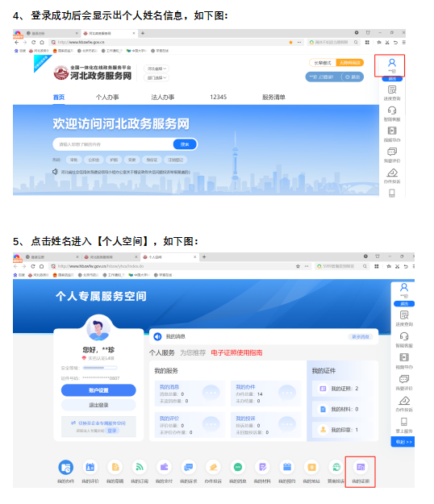Click the green 我的订阅 feed icon
The width and height of the screenshot is (434, 504).
click(x=140, y=467)
